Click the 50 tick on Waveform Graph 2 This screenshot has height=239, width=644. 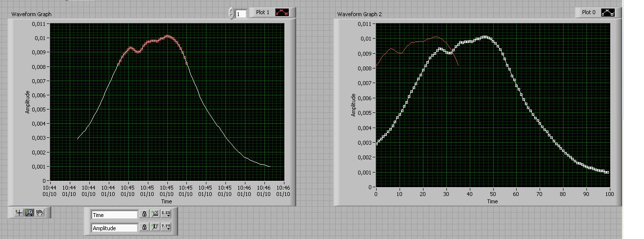(492, 194)
